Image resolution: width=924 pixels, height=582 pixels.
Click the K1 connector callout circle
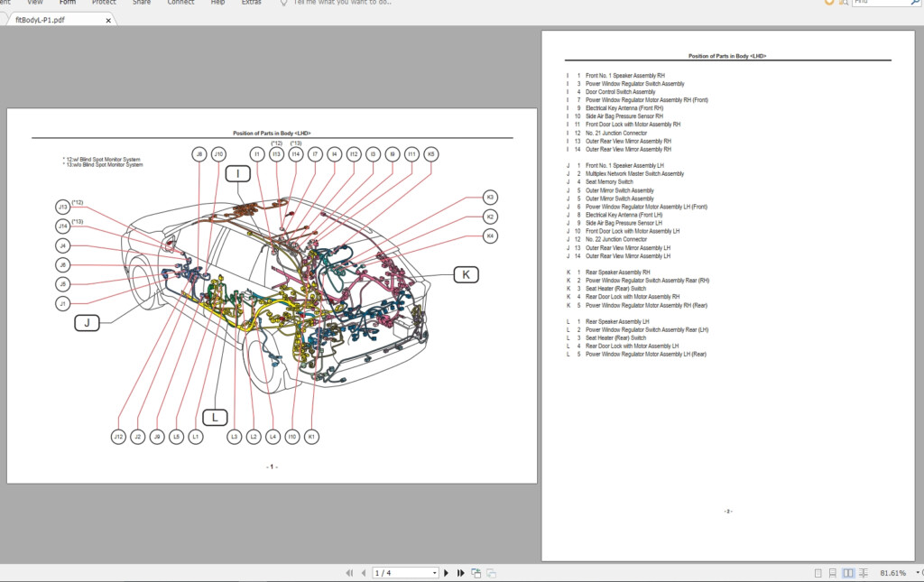coord(311,437)
